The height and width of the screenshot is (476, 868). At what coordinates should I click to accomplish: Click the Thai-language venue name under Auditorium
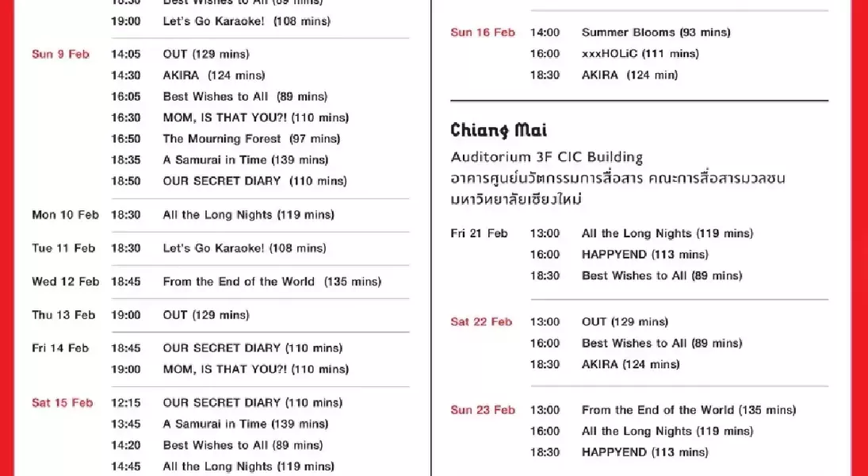618,188
